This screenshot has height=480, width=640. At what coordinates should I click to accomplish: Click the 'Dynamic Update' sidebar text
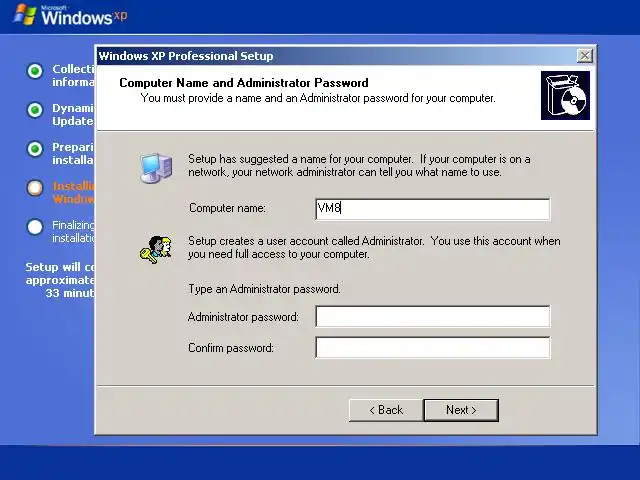(x=73, y=115)
